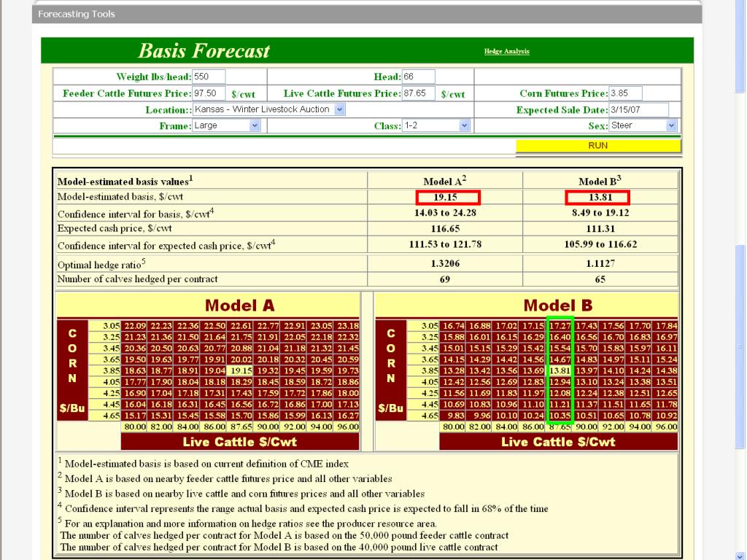Click Model A table cell 15.17
Image resolution: width=747 pixels, height=560 pixels.
[135, 415]
